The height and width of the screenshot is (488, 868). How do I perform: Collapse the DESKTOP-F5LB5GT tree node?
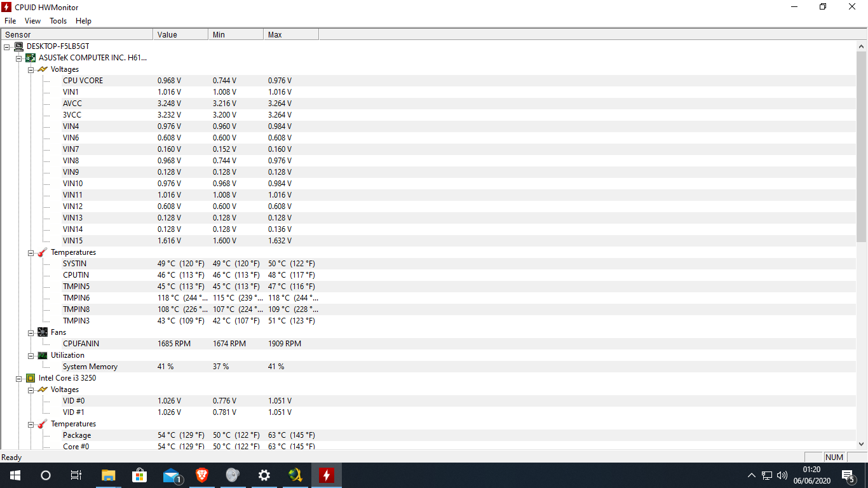[7, 46]
